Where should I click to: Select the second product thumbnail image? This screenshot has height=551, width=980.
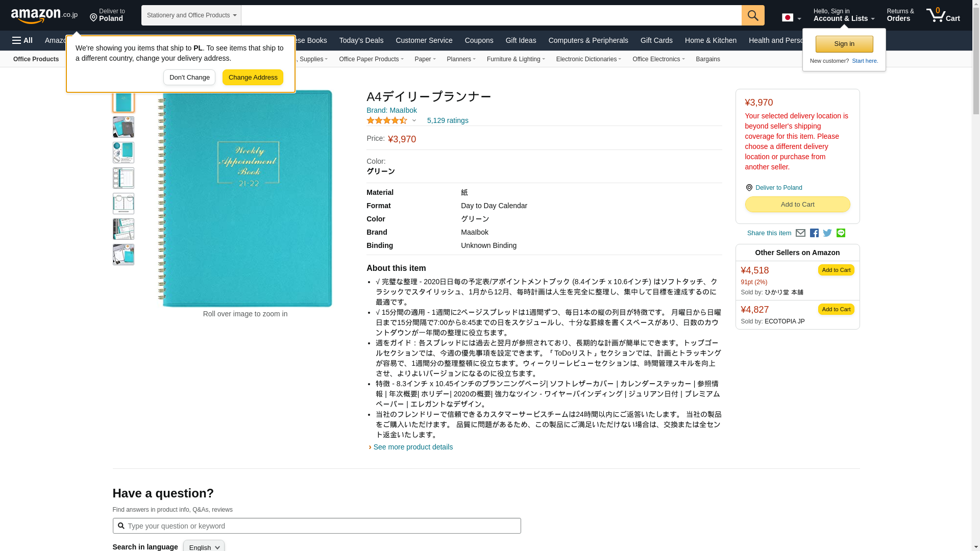coord(124,127)
